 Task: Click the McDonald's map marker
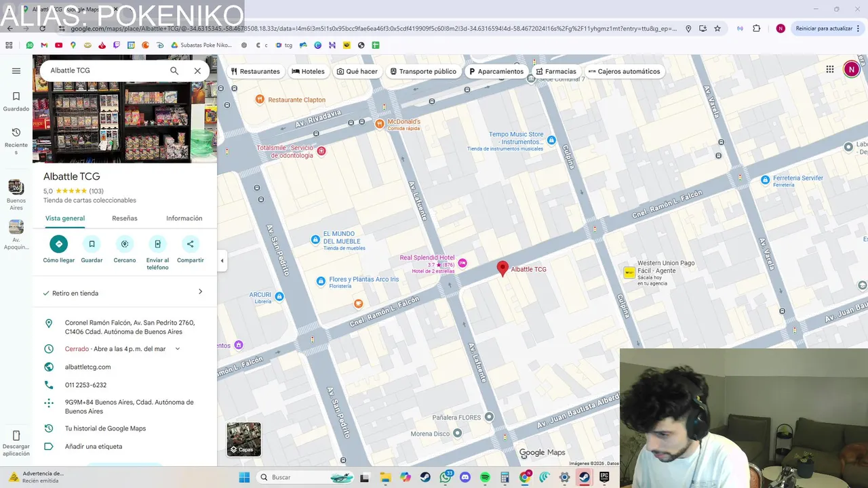pos(380,123)
